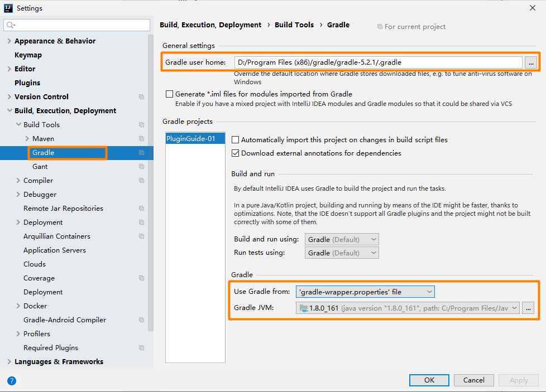Viewport: 546px width, 392px height.
Task: Browse for Gradle JVM path
Action: pos(528,308)
